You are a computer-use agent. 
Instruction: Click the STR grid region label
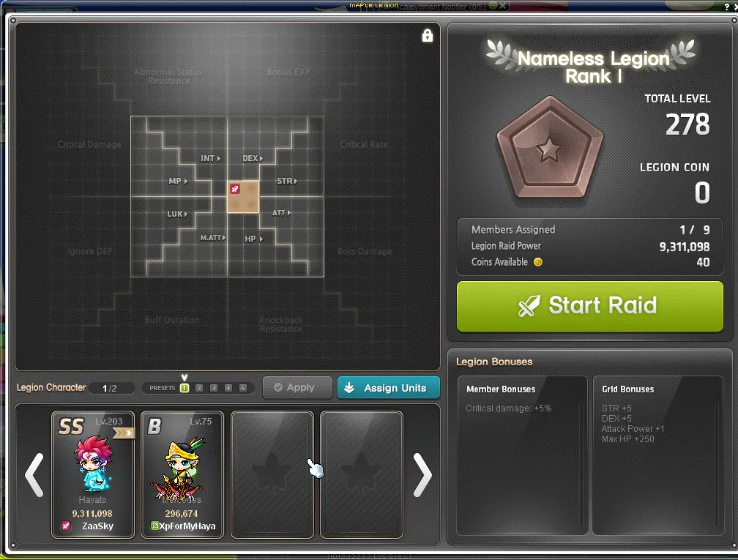click(x=287, y=182)
